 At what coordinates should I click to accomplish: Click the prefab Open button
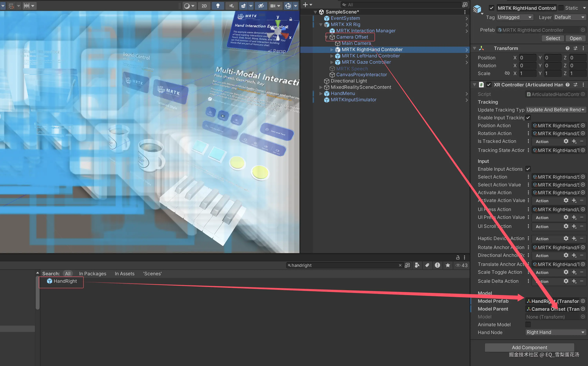tap(575, 38)
